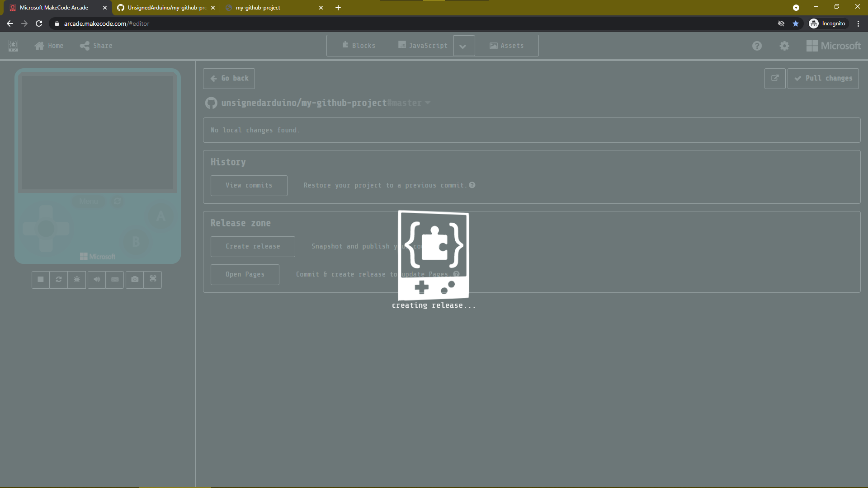Open Chrome tab search dropdown

(796, 8)
